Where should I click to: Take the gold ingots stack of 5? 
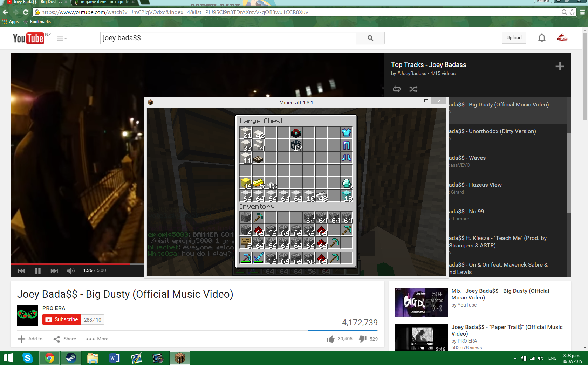[x=258, y=183]
